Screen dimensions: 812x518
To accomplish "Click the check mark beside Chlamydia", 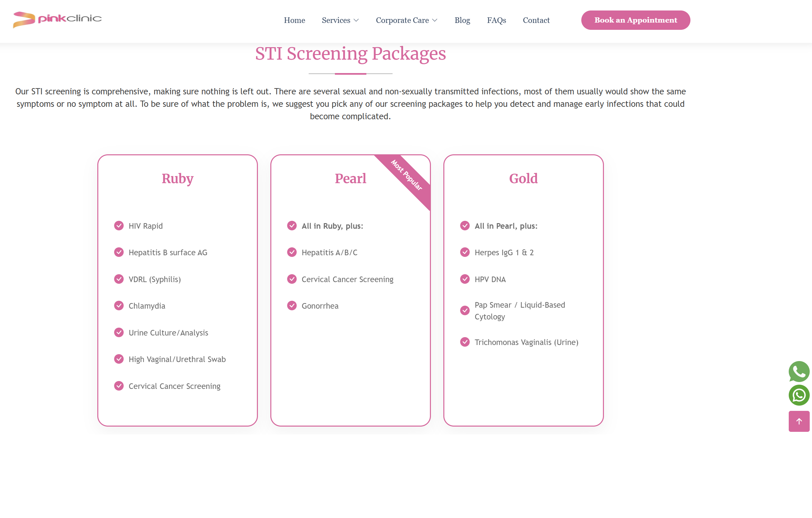I will pyautogui.click(x=119, y=306).
